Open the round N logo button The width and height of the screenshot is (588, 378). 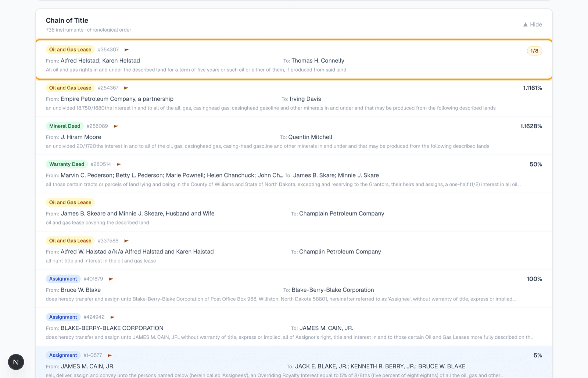tap(16, 362)
